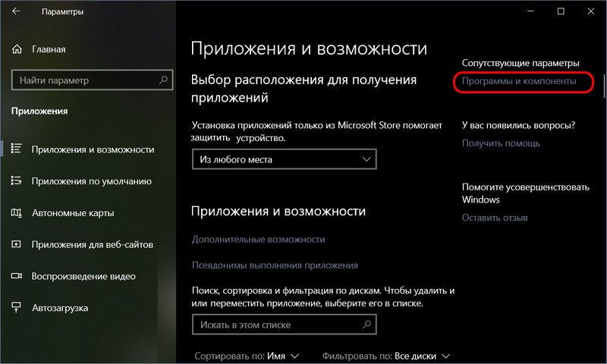Viewport: 607px width, 364px height.
Task: Expand the Фильтровать по: Все диски dropdown
Action: (x=386, y=356)
